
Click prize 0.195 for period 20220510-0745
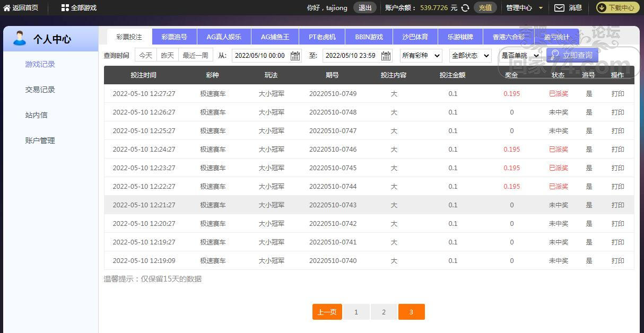(x=512, y=168)
